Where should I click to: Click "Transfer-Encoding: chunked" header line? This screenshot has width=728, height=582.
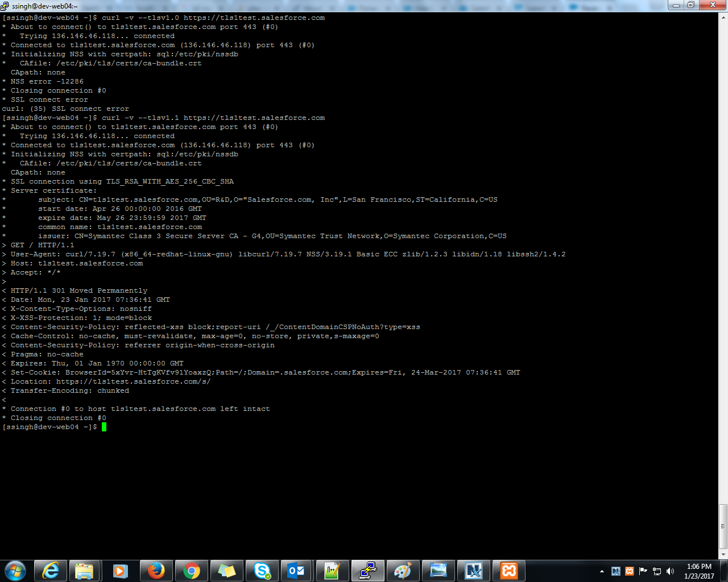[x=65, y=390]
